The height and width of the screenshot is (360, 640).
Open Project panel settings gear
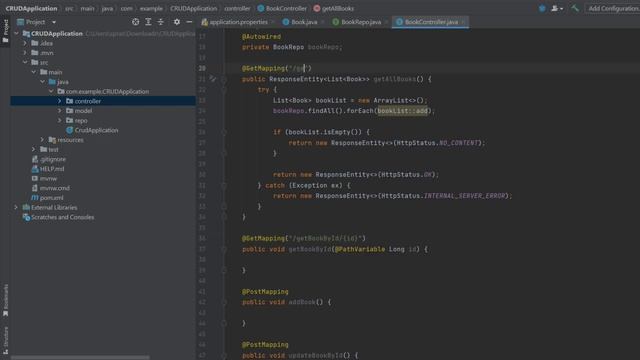pyautogui.click(x=177, y=22)
